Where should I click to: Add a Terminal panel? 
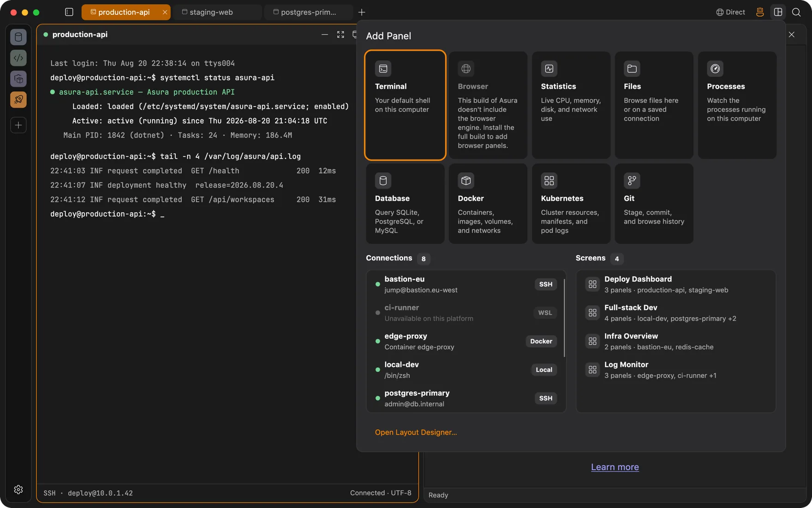(405, 105)
